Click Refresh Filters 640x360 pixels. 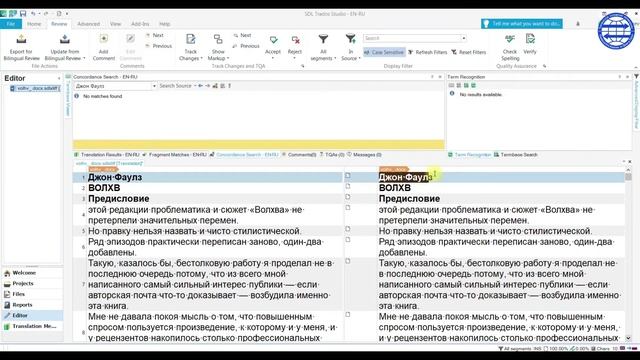click(x=428, y=52)
